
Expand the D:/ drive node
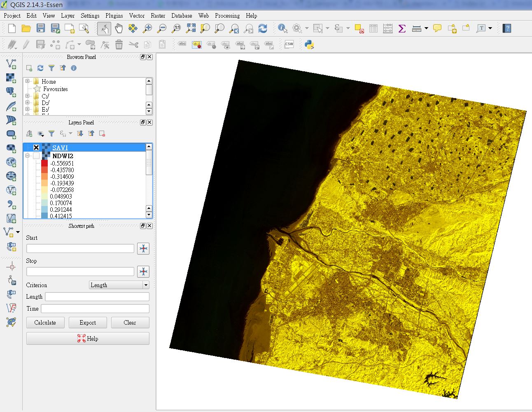(28, 103)
